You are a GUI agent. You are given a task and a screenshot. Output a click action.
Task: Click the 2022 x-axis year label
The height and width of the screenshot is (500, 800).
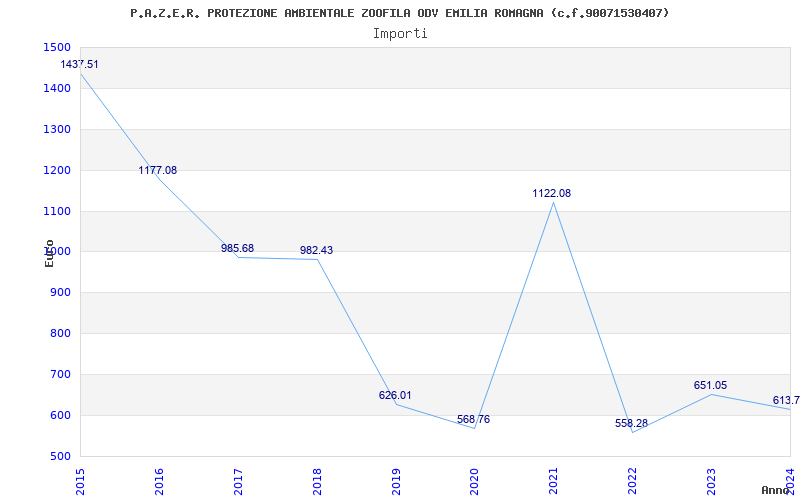coord(633,482)
